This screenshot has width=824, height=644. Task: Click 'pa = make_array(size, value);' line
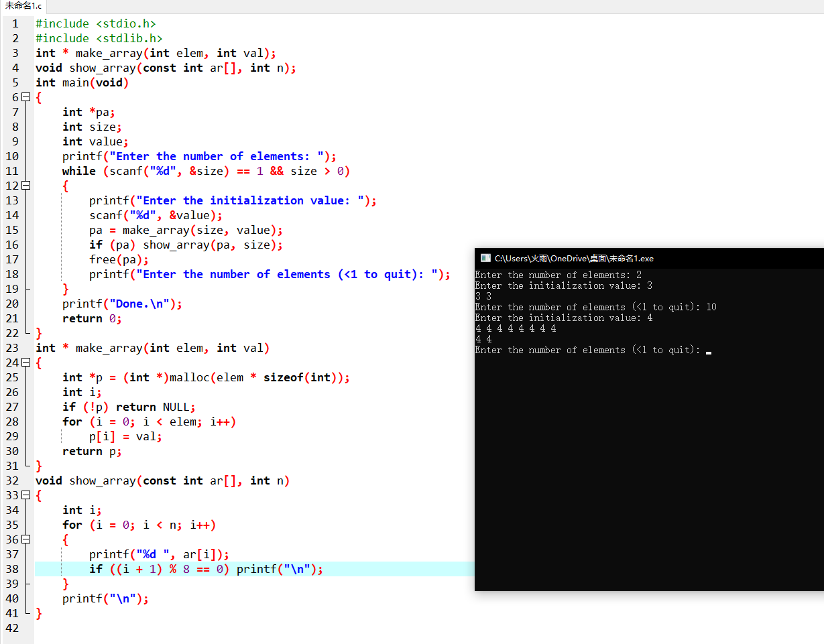186,230
